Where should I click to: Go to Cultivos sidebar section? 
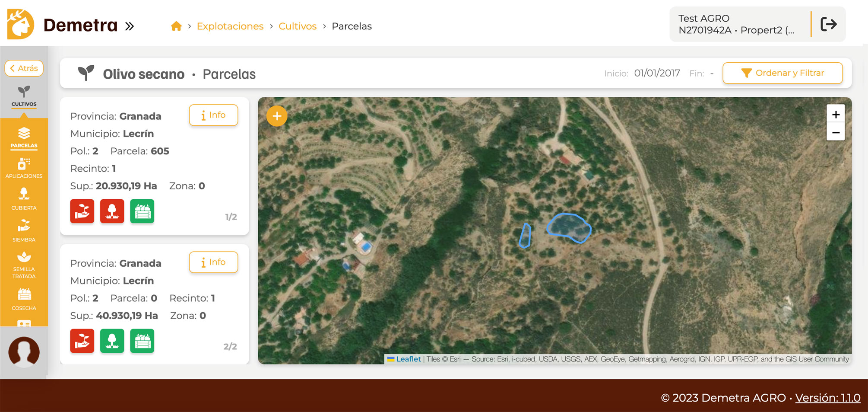coord(24,96)
